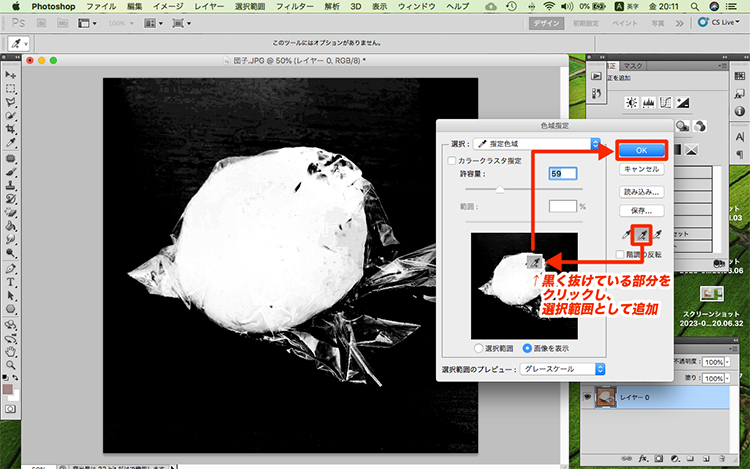
Task: Select the デザイン workspace button
Action: (546, 23)
